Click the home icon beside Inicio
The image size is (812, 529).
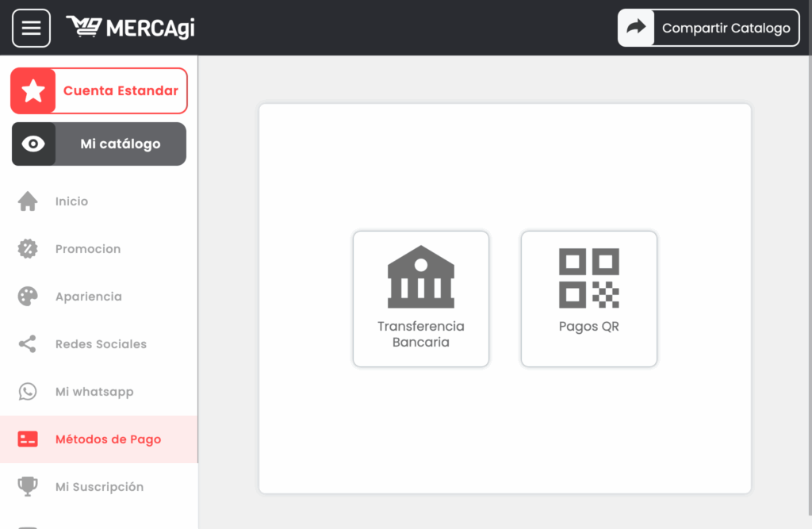28,201
